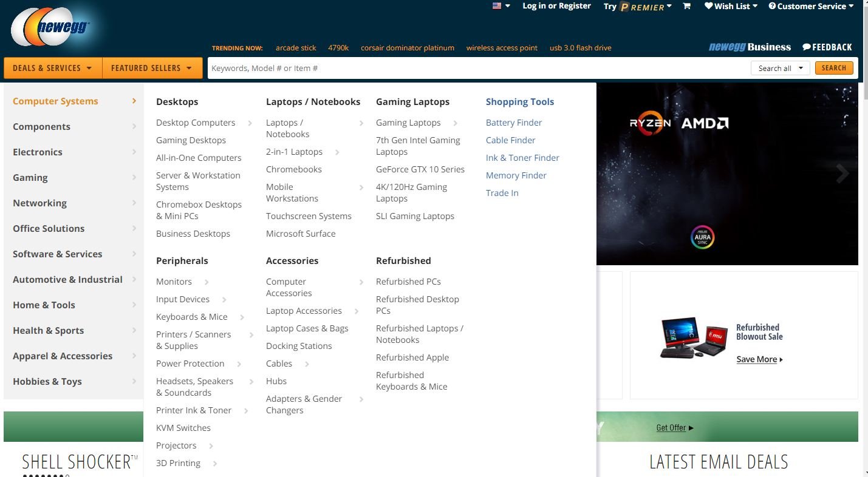
Task: Open the Wish List dropdown
Action: (x=731, y=6)
